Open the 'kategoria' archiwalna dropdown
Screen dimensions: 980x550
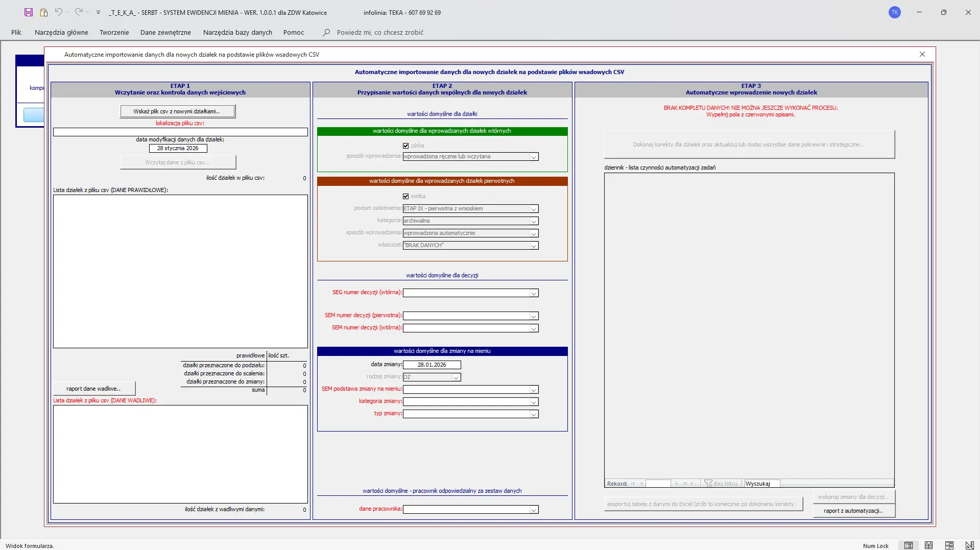[534, 221]
